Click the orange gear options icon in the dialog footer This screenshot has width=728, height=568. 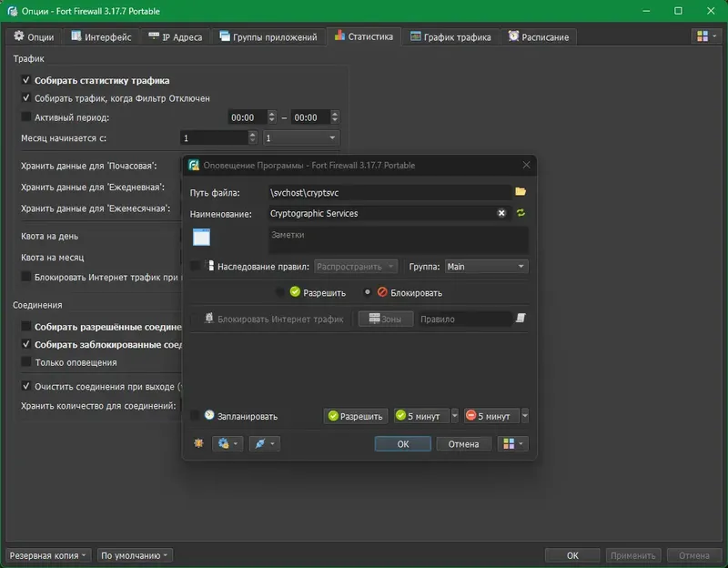point(198,443)
